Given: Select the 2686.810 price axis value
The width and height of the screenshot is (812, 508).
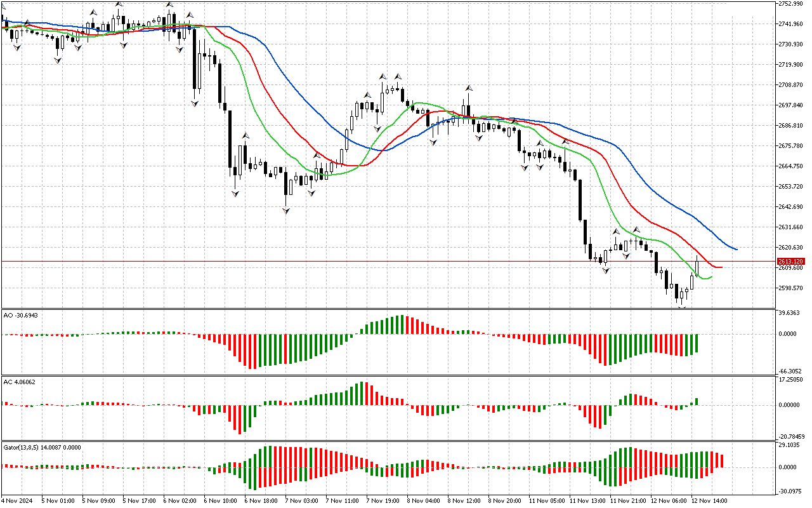Looking at the screenshot, I should 791,126.
